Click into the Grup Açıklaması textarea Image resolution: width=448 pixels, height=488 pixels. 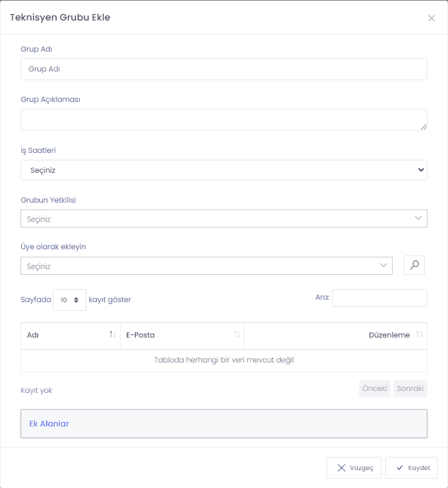coord(223,119)
